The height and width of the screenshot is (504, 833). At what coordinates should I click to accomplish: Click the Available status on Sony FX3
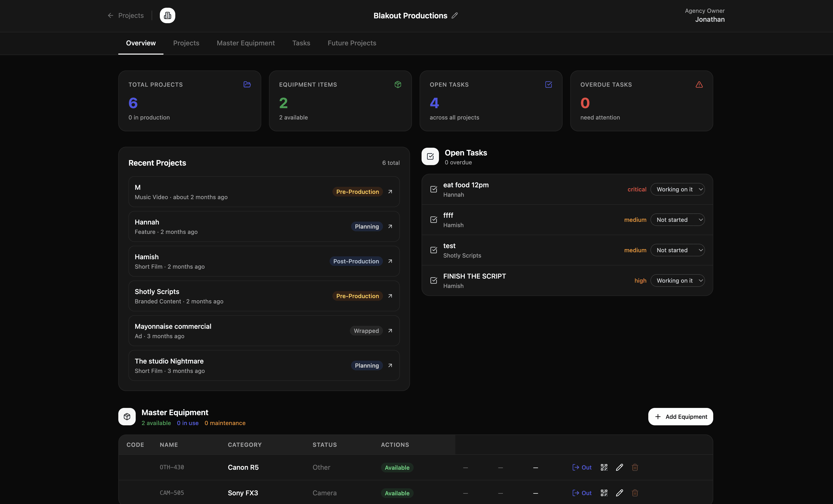coord(397,493)
